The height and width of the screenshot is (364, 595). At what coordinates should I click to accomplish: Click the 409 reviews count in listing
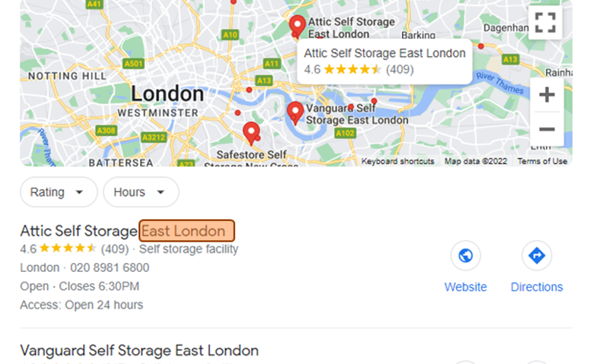point(115,249)
